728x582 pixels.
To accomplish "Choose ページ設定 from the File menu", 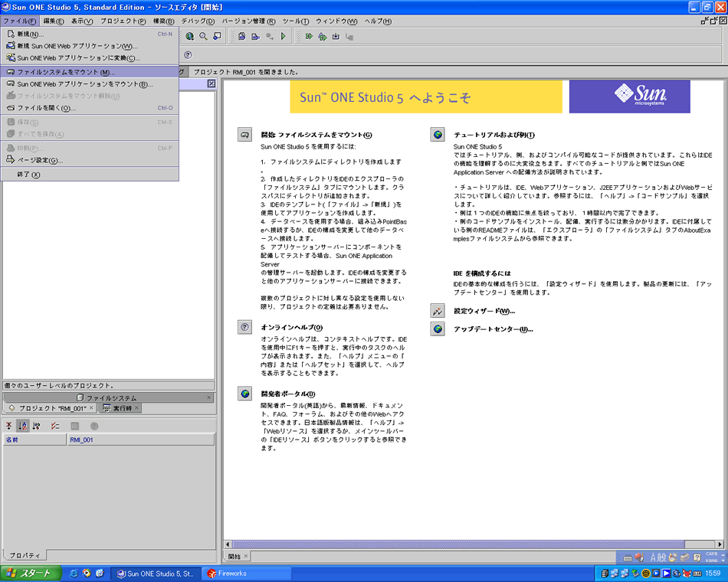I will [x=40, y=160].
